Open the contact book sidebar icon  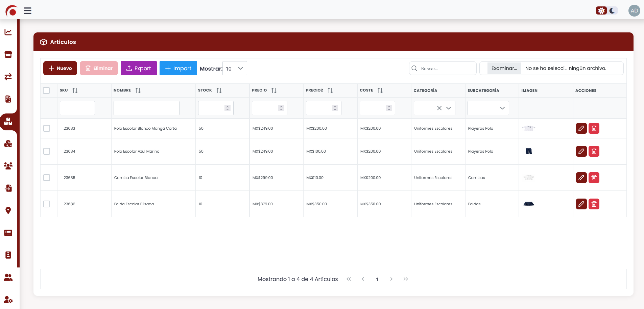[x=8, y=255]
